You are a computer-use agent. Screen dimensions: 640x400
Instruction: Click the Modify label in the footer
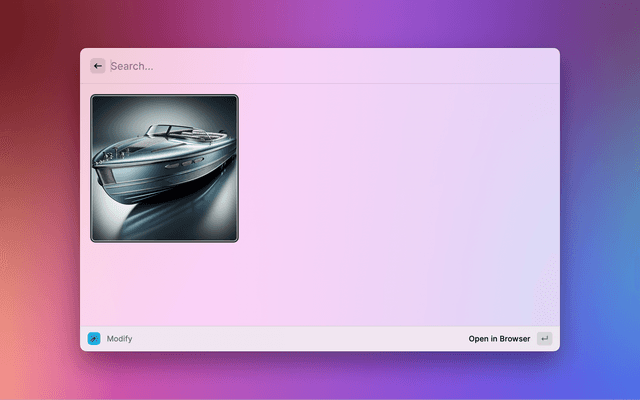(119, 339)
